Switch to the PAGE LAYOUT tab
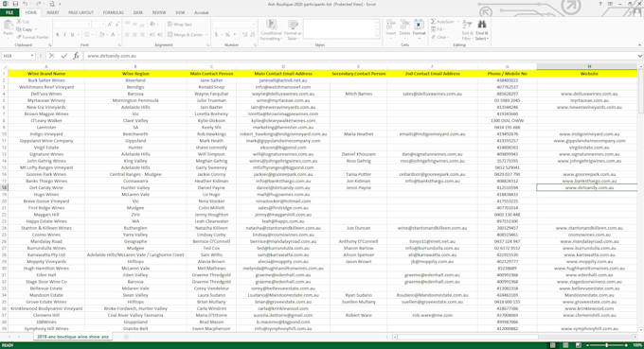The width and height of the screenshot is (644, 349). tap(80, 12)
